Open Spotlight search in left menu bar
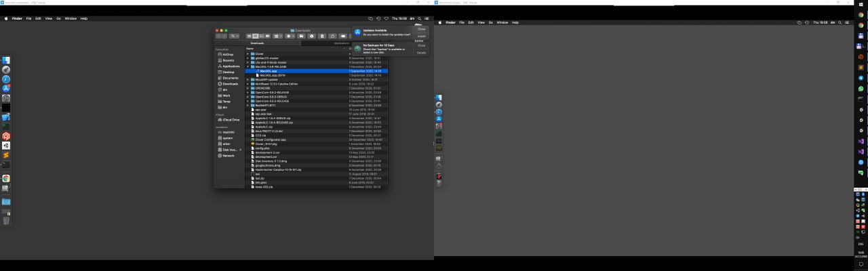 coord(420,18)
